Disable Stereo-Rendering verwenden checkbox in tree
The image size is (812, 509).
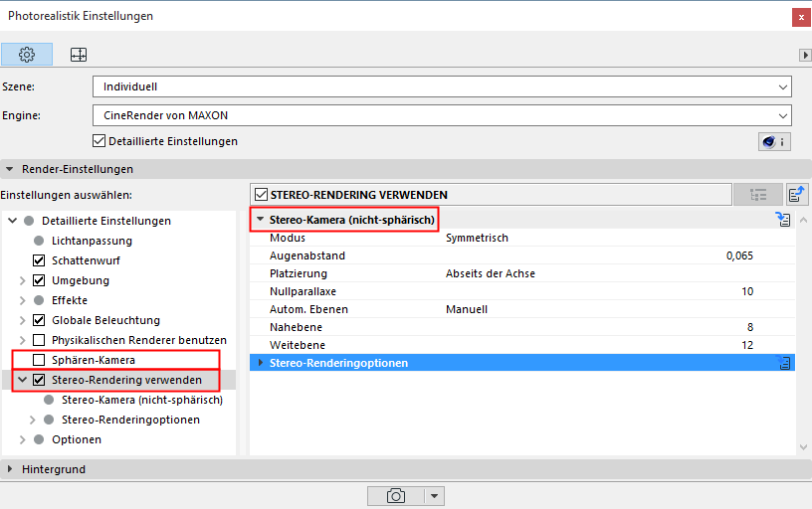[39, 380]
